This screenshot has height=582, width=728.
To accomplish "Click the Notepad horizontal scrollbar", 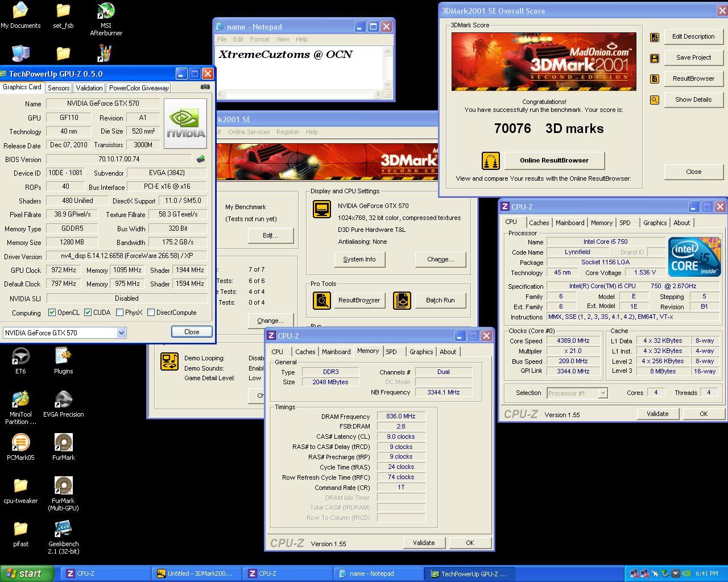I will 300,94.
